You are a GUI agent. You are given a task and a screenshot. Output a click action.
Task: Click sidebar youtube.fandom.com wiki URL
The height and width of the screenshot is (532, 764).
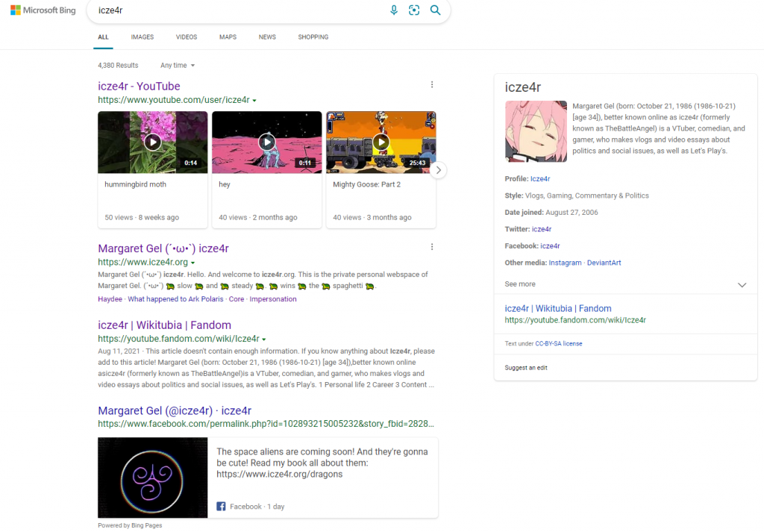point(575,320)
